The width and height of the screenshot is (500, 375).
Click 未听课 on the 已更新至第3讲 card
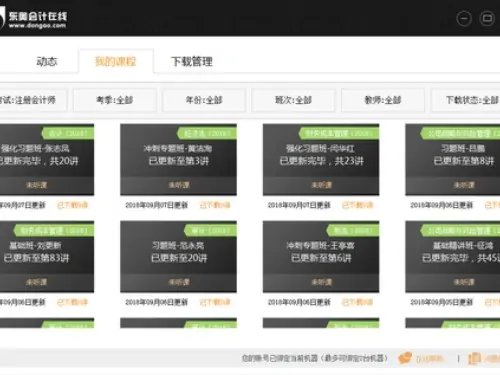pyautogui.click(x=179, y=185)
